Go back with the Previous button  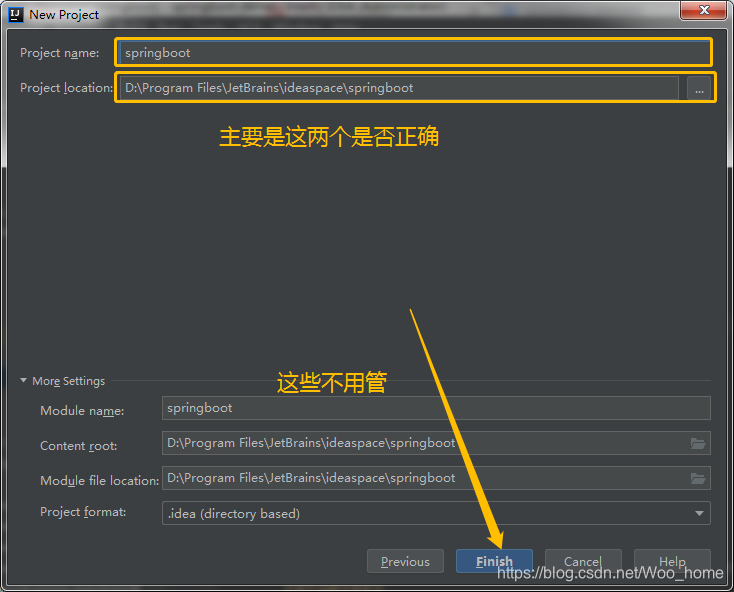[x=405, y=561]
